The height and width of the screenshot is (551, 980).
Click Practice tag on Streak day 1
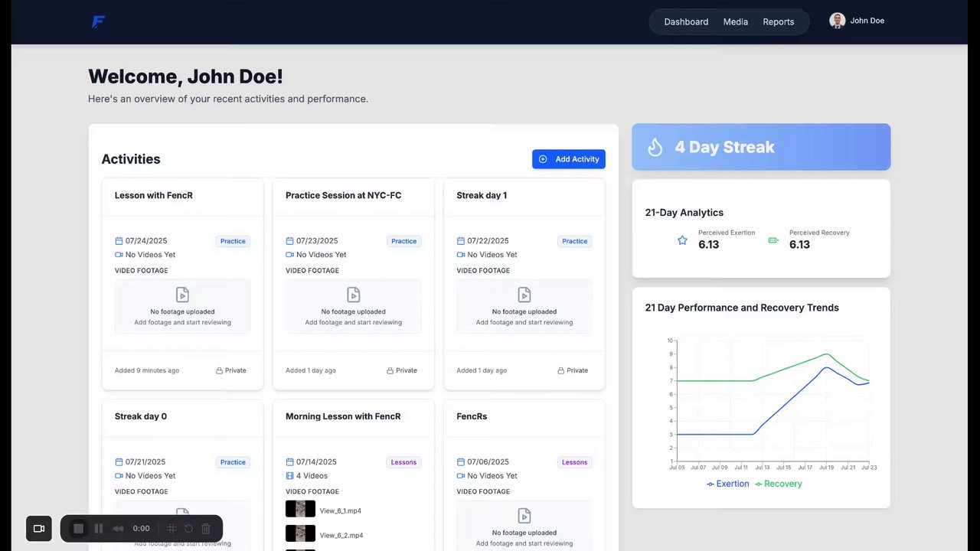click(574, 241)
